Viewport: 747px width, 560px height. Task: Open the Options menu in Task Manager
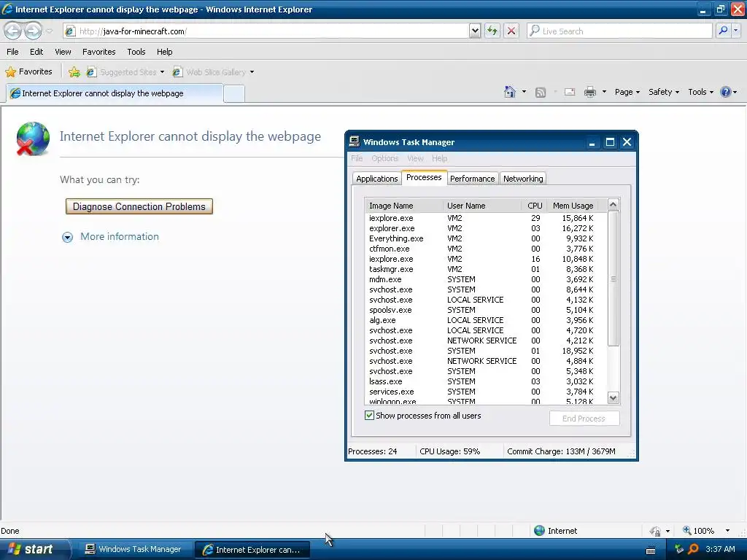coord(384,158)
